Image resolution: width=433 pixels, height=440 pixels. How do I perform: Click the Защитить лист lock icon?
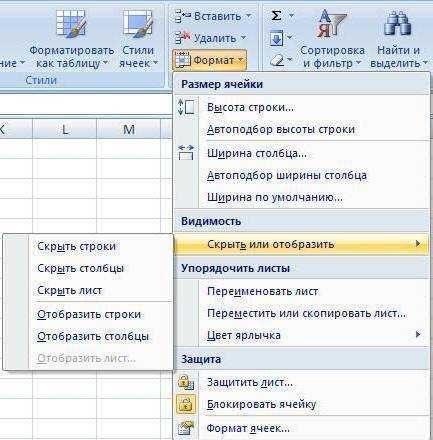[x=186, y=382]
